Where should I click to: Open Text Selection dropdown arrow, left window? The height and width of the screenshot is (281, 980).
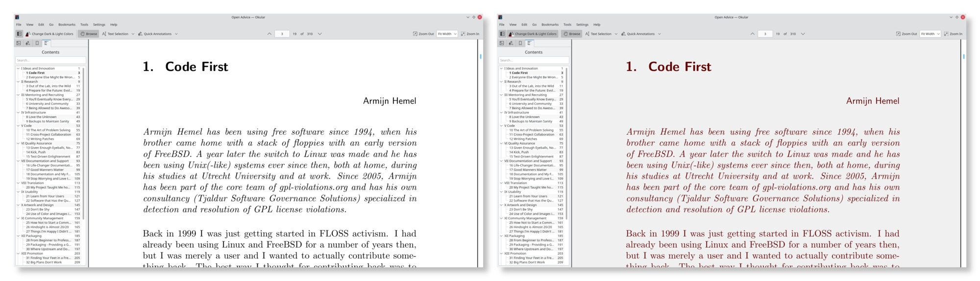133,34
